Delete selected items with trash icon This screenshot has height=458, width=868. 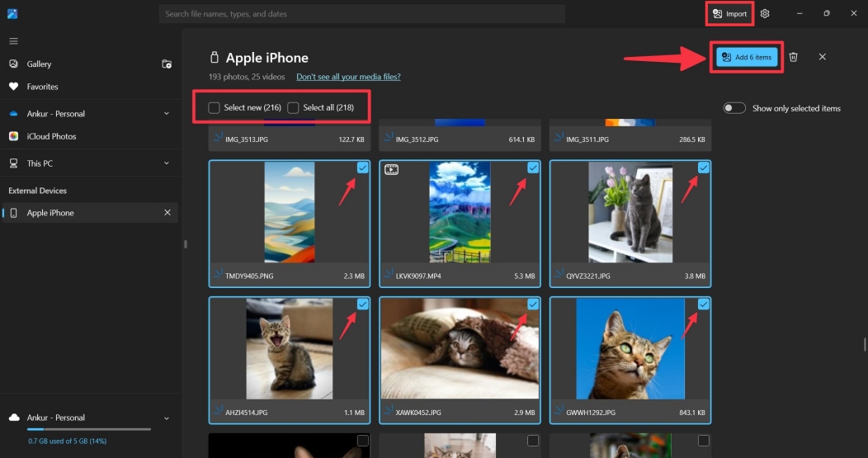coord(793,57)
